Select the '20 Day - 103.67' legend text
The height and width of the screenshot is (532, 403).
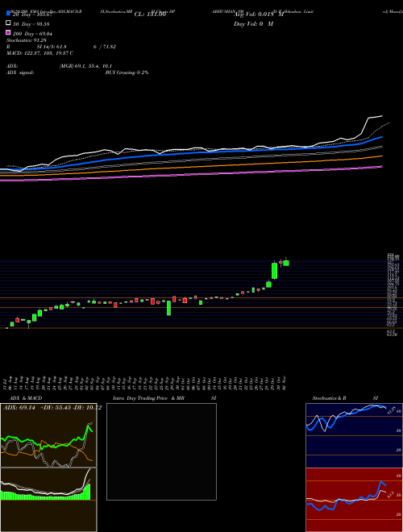coord(32,15)
